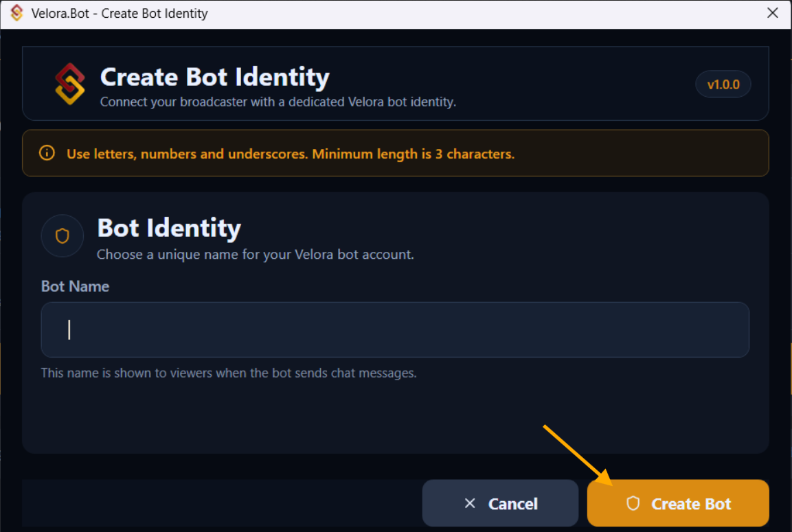Screen dimensions: 792x532
Task: Click the Velora.Bot icon in title bar
Action: click(17, 13)
